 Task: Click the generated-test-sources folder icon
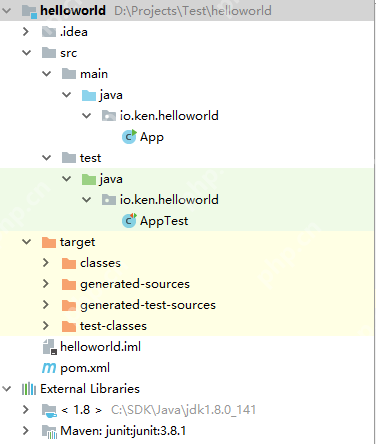click(x=69, y=305)
